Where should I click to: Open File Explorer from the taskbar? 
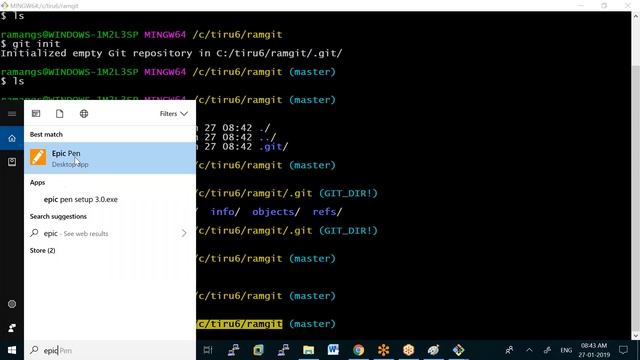309,350
